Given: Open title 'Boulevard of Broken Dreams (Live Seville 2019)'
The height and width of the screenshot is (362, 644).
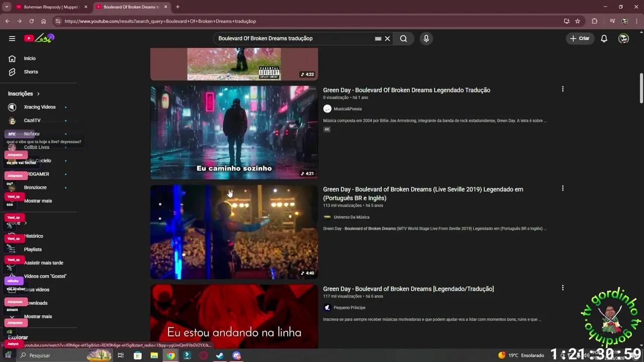Looking at the screenshot, I should pos(423,194).
